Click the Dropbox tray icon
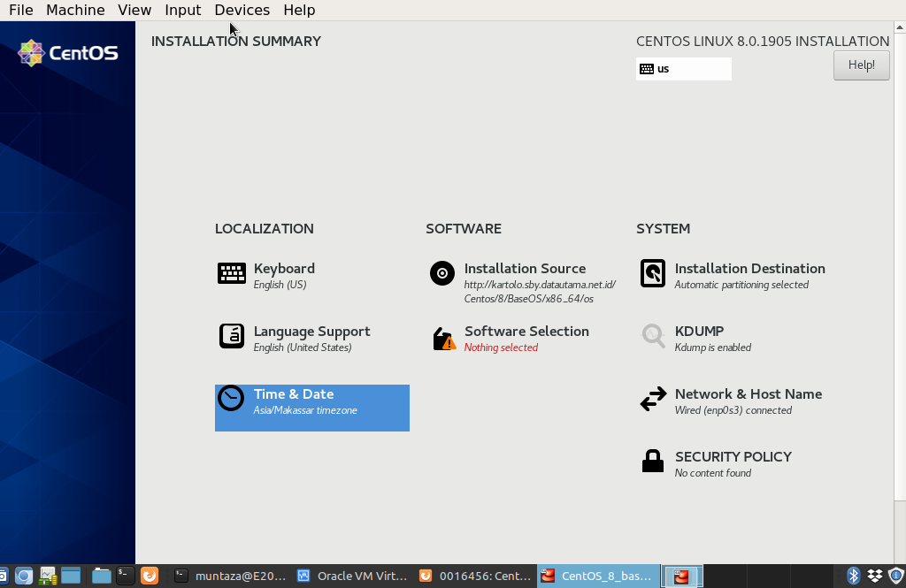The image size is (906, 588). tap(875, 576)
